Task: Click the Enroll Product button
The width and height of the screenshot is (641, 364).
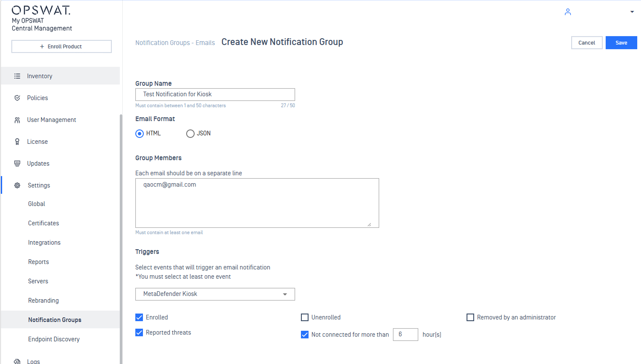Action: [61, 46]
